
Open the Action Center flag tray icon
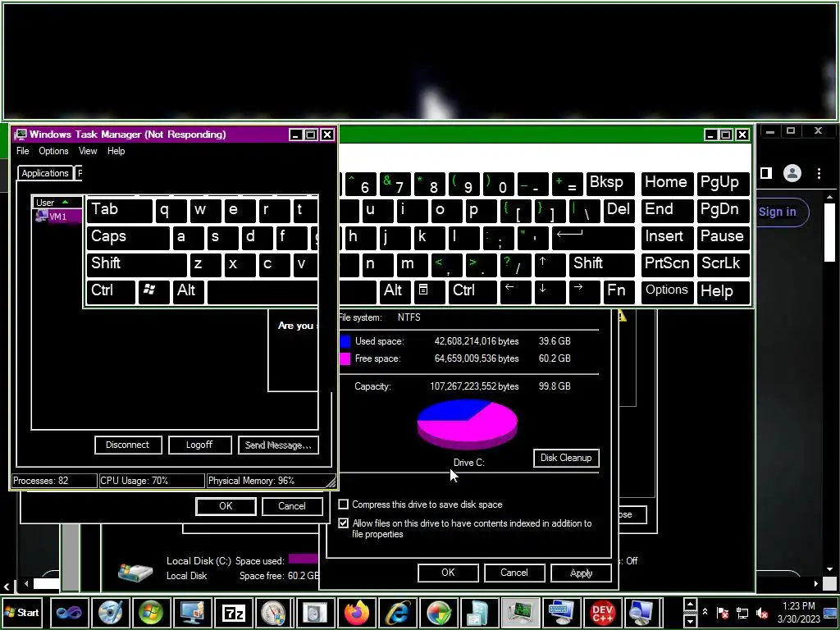tap(723, 612)
